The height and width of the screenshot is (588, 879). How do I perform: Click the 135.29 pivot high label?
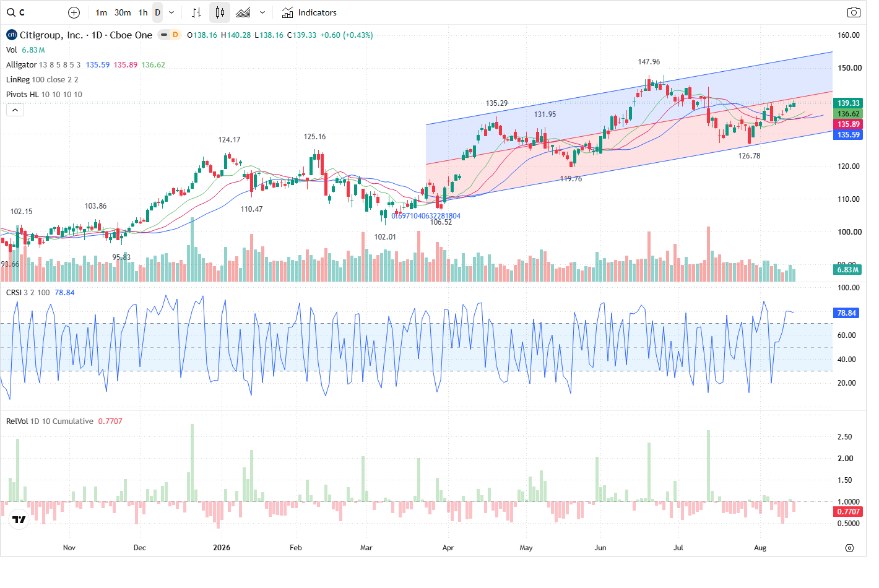pyautogui.click(x=496, y=103)
